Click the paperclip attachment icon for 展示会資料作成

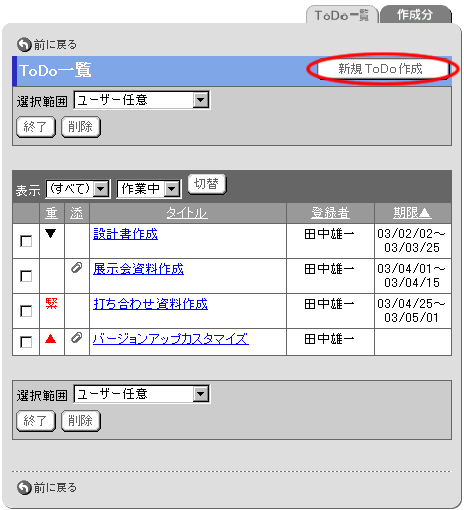[x=77, y=268]
